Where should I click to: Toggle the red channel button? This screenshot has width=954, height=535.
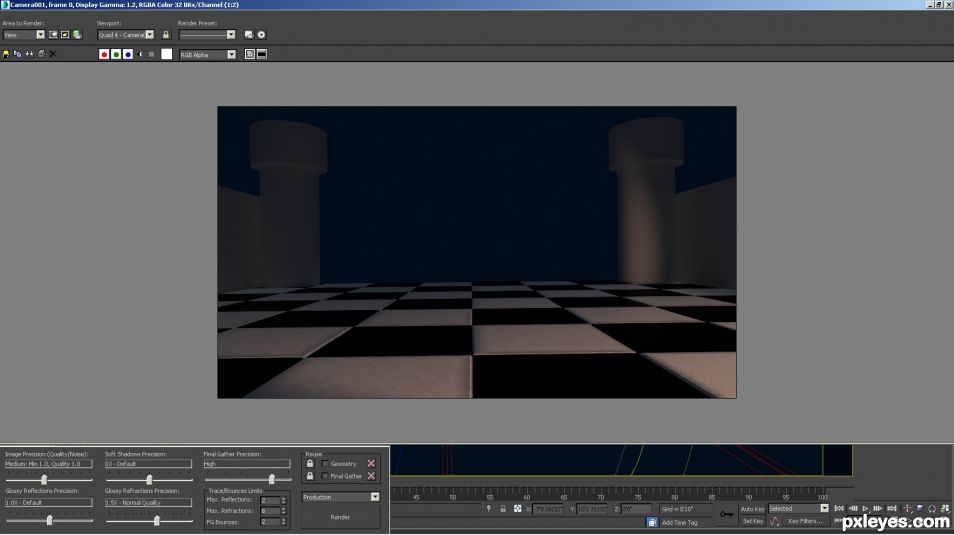104,54
